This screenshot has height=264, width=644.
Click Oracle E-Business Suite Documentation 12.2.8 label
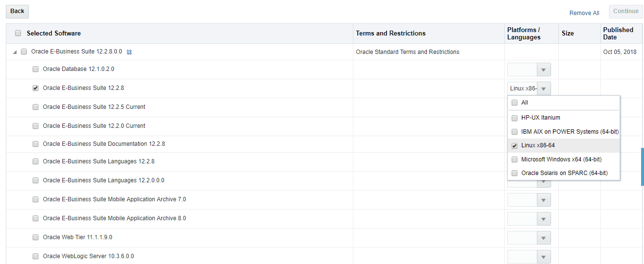pos(104,144)
